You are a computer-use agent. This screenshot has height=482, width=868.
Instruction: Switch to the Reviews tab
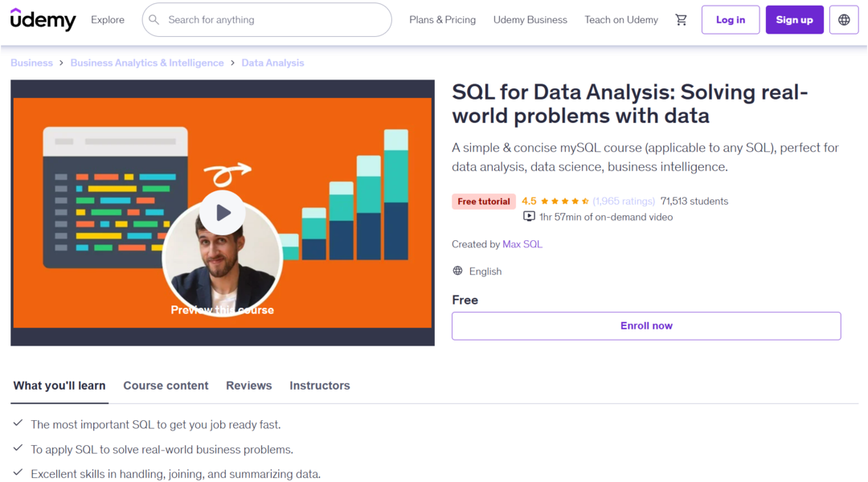[249, 386]
